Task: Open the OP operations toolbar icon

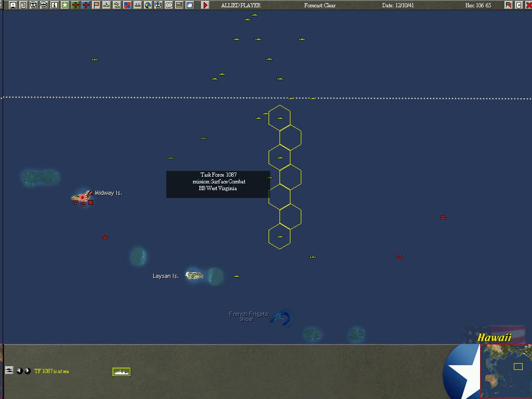Action: (x=169, y=5)
